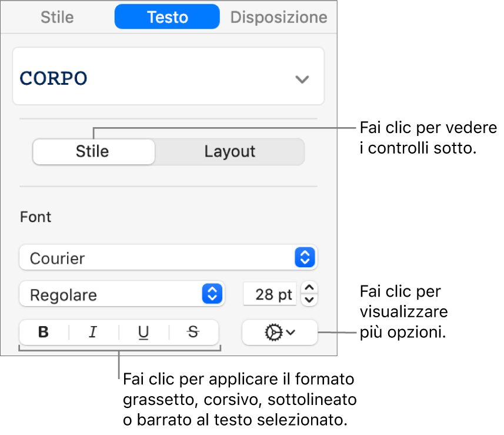Open the advanced options gear menu

click(x=280, y=333)
